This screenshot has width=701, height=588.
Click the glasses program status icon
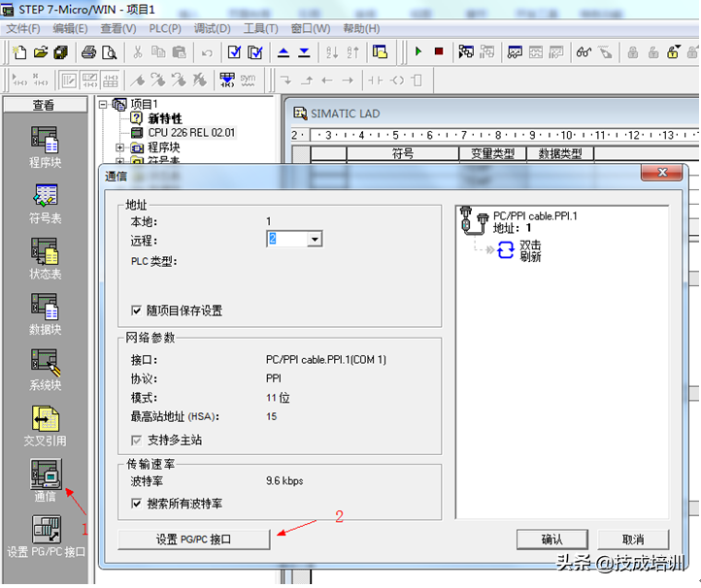(584, 52)
